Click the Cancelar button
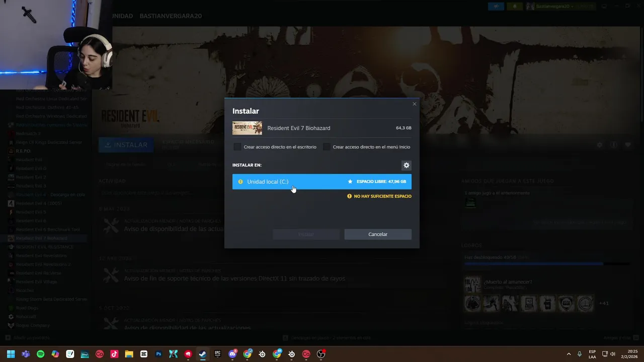Viewport: 644px width, 362px height. 378,234
